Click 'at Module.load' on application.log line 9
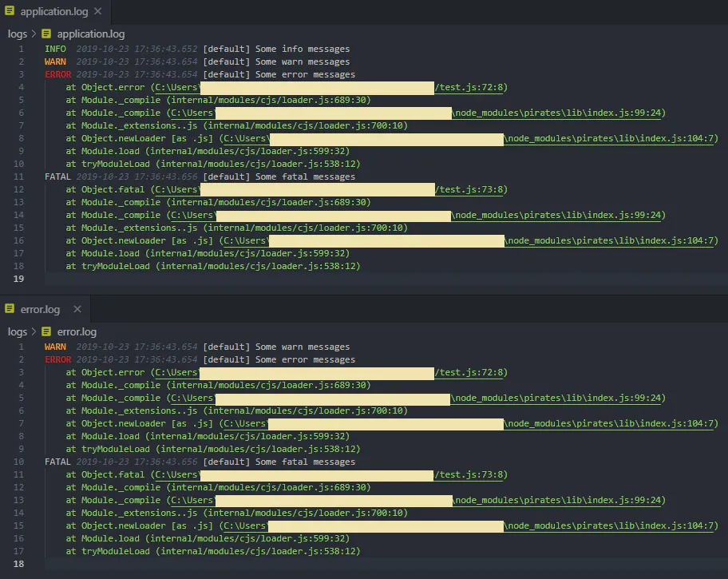 (103, 151)
